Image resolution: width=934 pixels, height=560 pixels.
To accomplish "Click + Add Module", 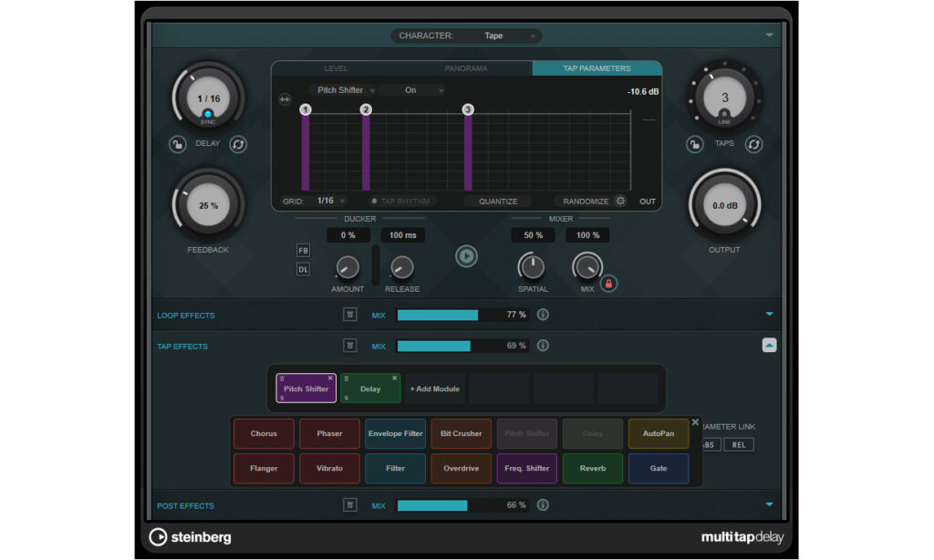I will 435,389.
